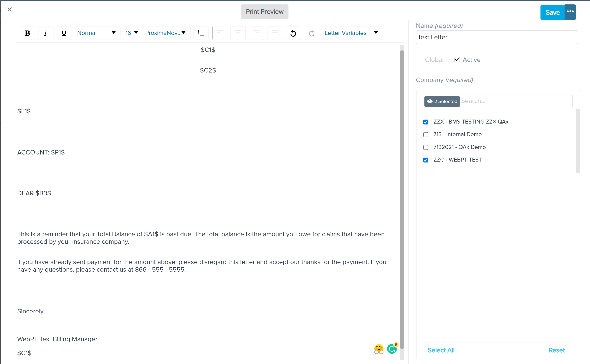The image size is (590, 364).
Task: Uncheck ZZX - BMS TESTING ZZX QAx
Action: click(x=426, y=122)
